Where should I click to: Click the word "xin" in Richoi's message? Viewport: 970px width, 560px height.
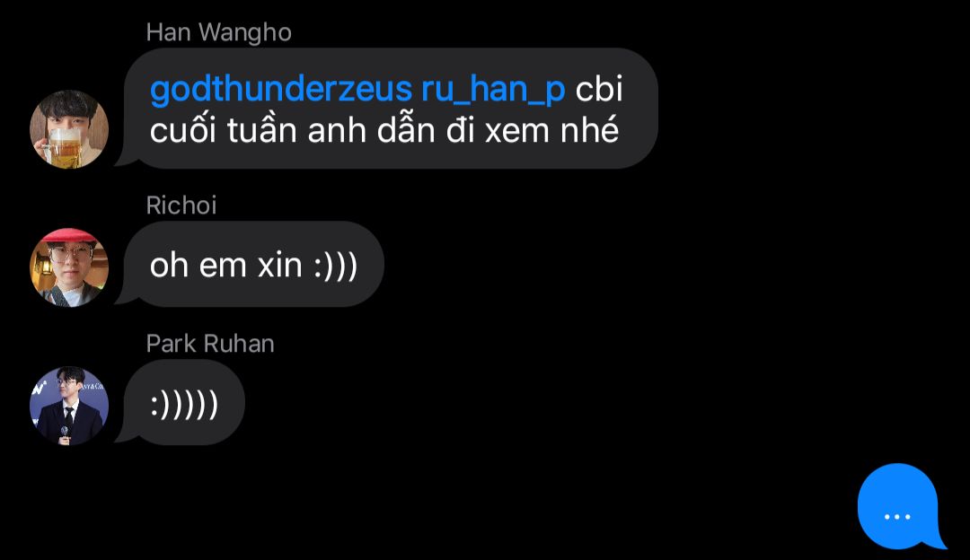(x=279, y=265)
